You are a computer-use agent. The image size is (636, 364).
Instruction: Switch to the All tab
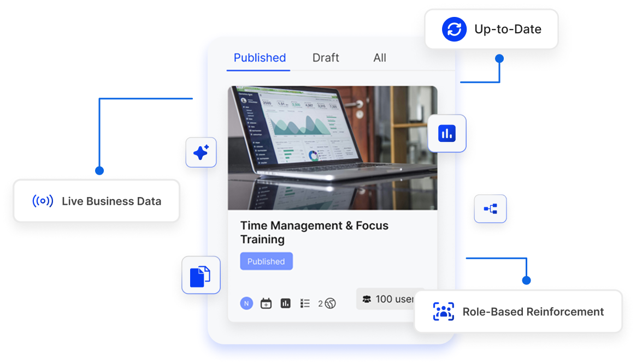pos(379,57)
